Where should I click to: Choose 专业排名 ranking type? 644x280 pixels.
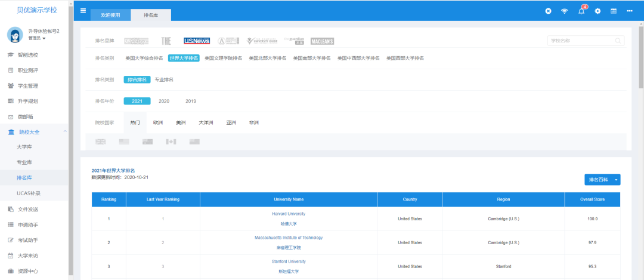tap(164, 79)
